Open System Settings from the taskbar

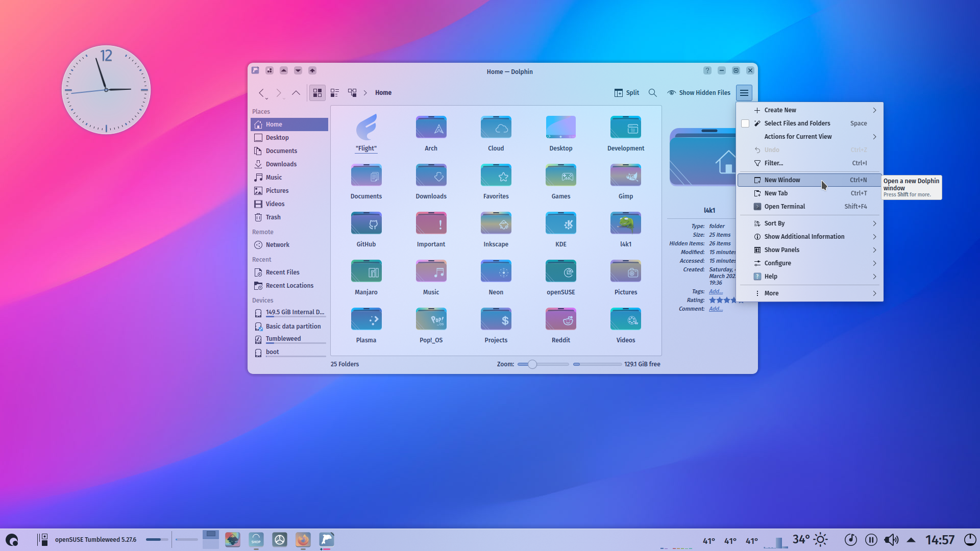(x=280, y=540)
